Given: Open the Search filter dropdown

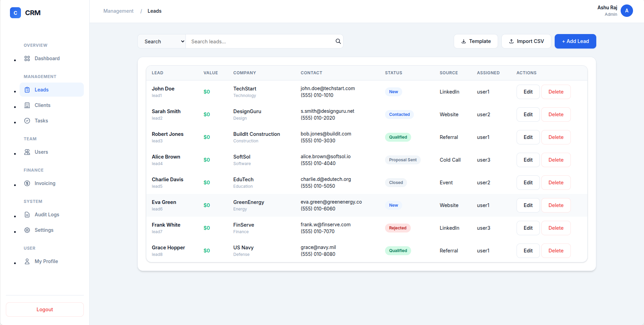Looking at the screenshot, I should click(x=161, y=41).
